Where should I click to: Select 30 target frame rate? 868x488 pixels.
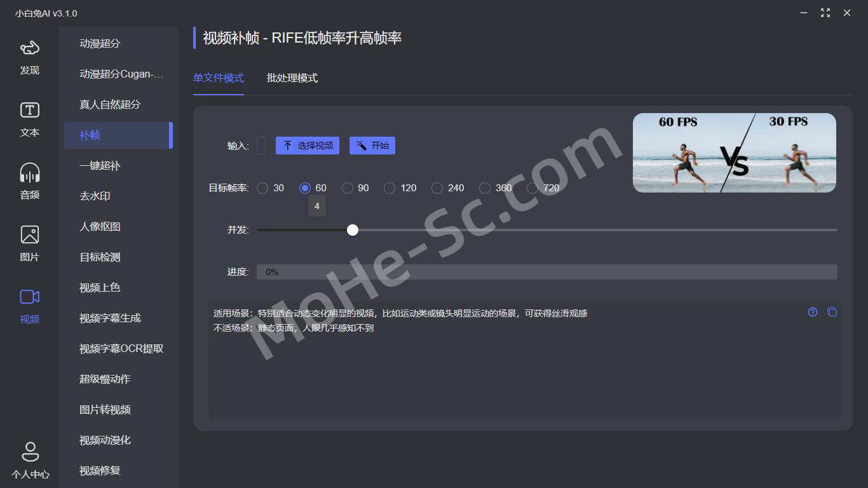coord(271,188)
